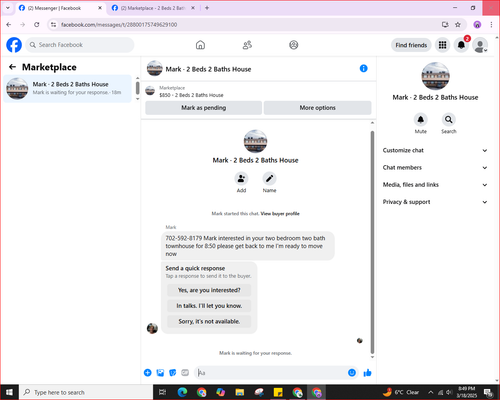Go to the Home feed icon
This screenshot has width=500, height=400.
200,45
